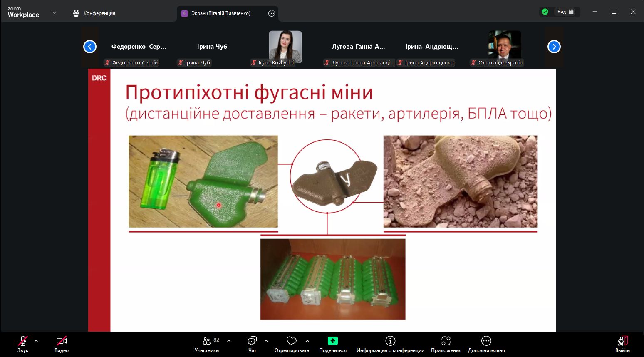Expand the arrow next to Участники
The width and height of the screenshot is (644, 357).
[229, 341]
